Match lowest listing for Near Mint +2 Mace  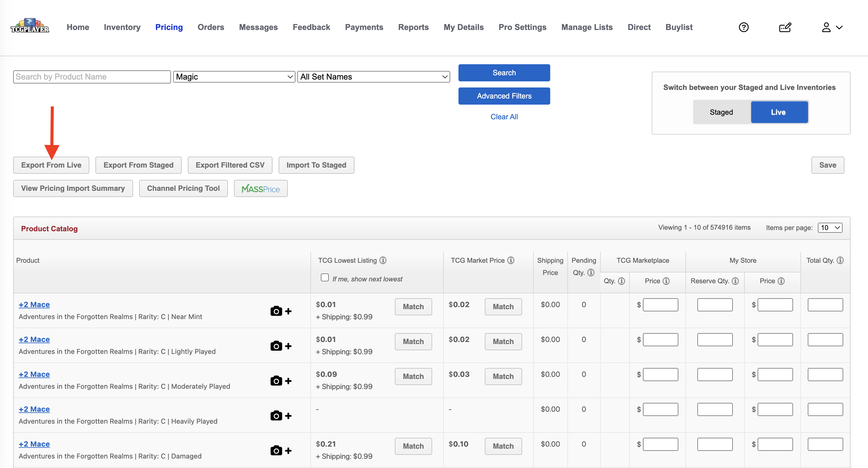tap(413, 306)
